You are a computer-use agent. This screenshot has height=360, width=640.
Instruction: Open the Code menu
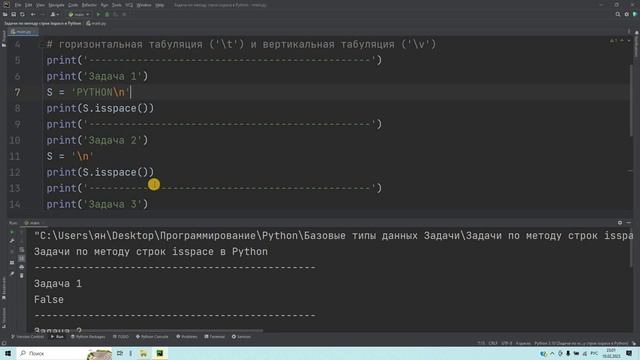73,5
